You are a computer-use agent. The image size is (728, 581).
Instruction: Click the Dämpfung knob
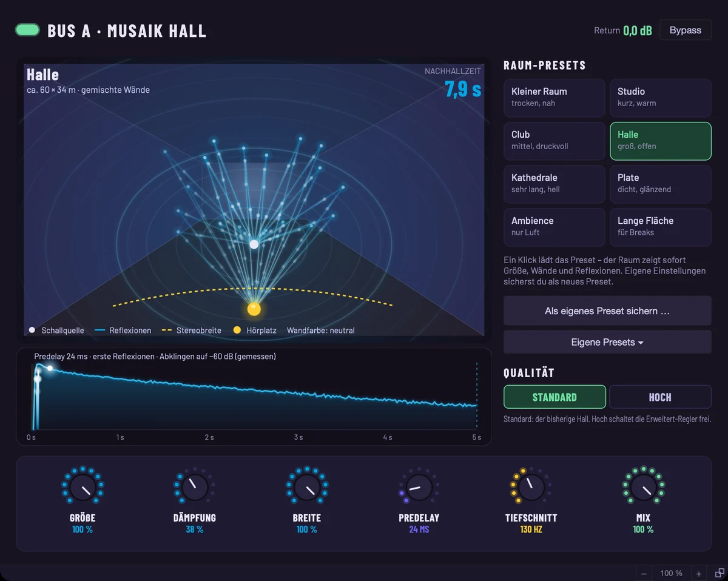[x=195, y=488]
